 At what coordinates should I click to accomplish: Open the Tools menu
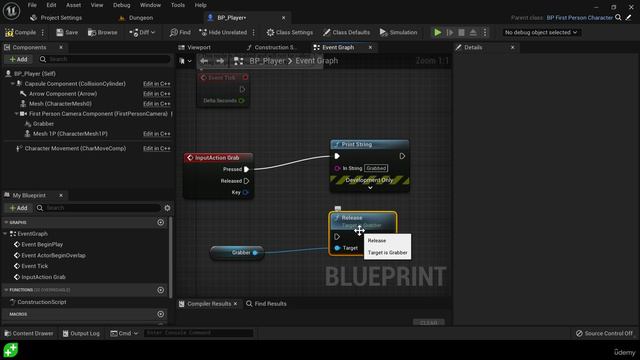(x=178, y=5)
